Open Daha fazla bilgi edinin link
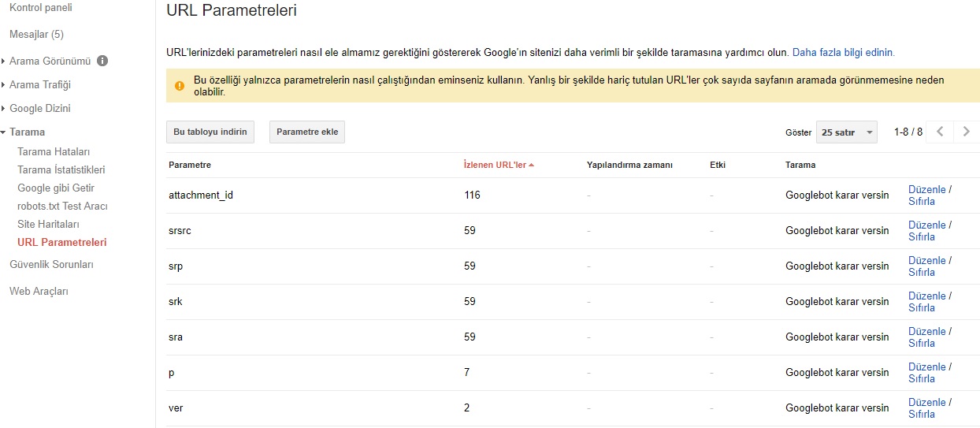The width and height of the screenshot is (980, 428). (843, 52)
